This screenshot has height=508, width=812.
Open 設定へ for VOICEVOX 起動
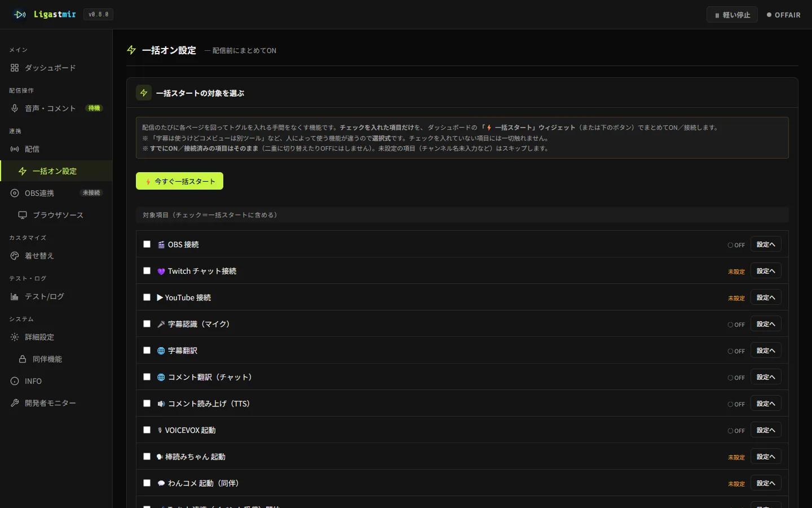tap(766, 430)
